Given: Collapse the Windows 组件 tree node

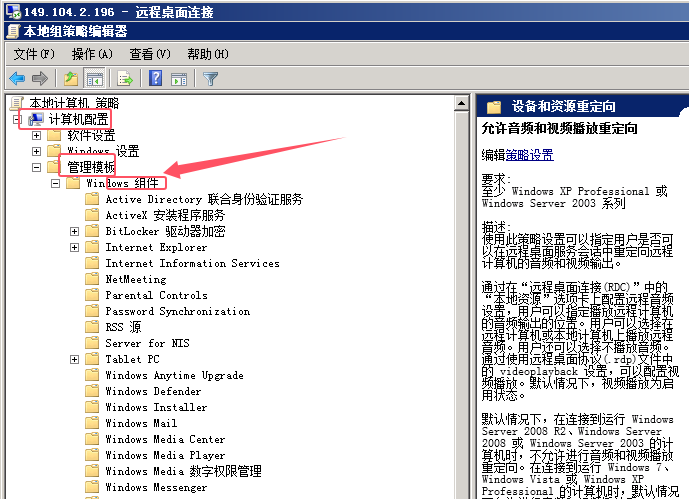Looking at the screenshot, I should click(56, 183).
